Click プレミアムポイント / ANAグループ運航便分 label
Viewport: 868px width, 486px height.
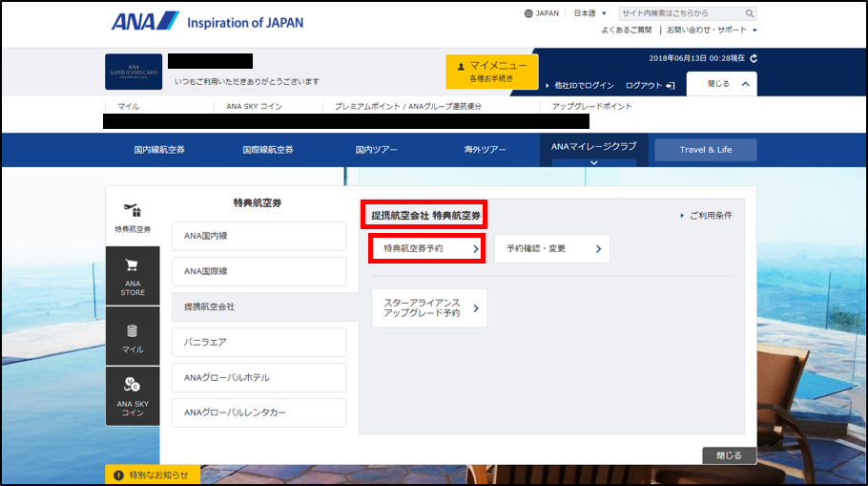click(x=408, y=106)
